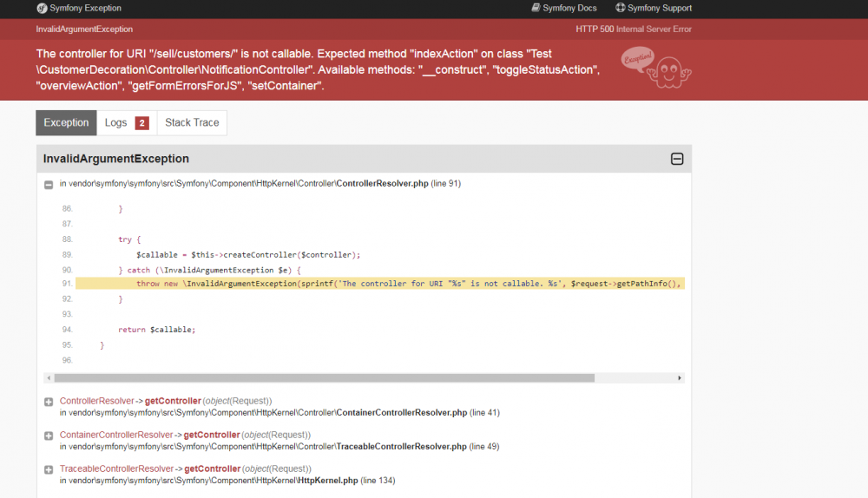This screenshot has height=498, width=868.
Task: Click 'return $callable;' code line
Action: point(156,330)
